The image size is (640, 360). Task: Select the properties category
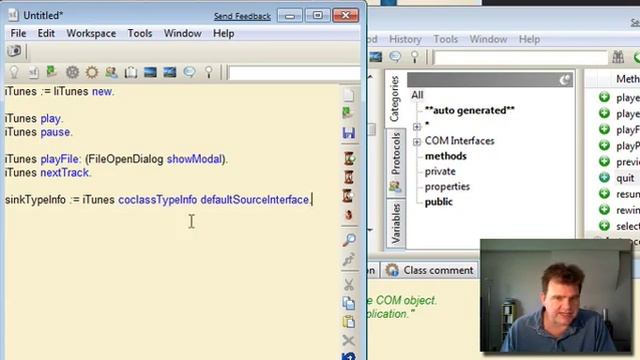click(x=447, y=187)
